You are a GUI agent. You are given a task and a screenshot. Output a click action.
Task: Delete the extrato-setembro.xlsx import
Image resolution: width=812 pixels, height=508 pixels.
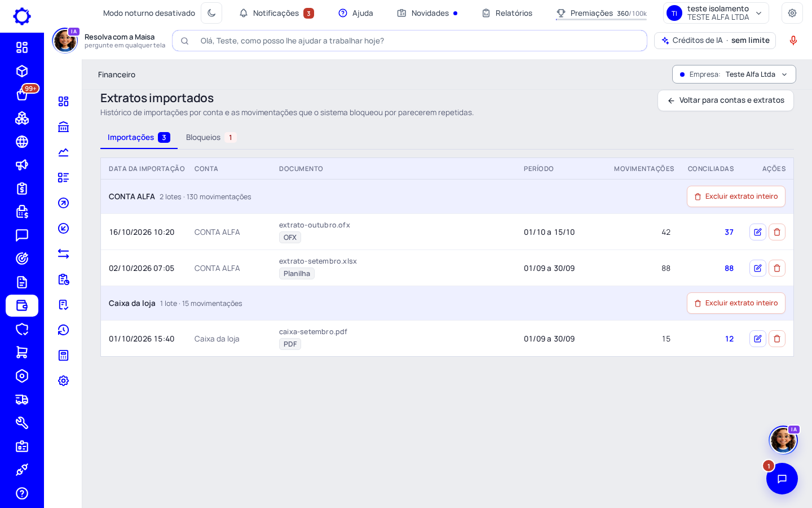[777, 268]
